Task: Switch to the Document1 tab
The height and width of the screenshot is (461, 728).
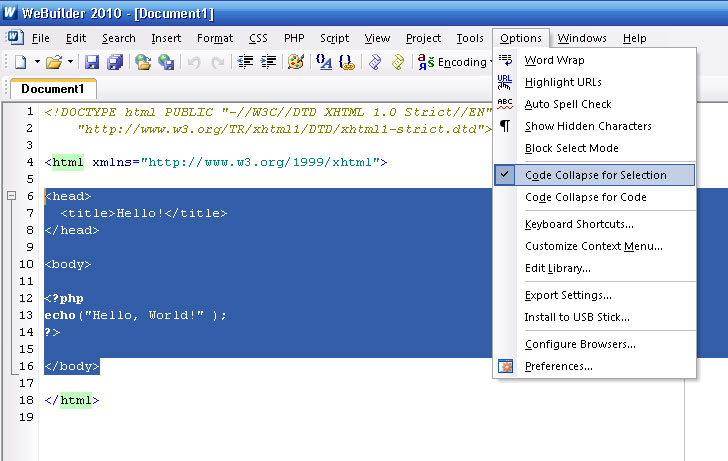Action: click(53, 89)
